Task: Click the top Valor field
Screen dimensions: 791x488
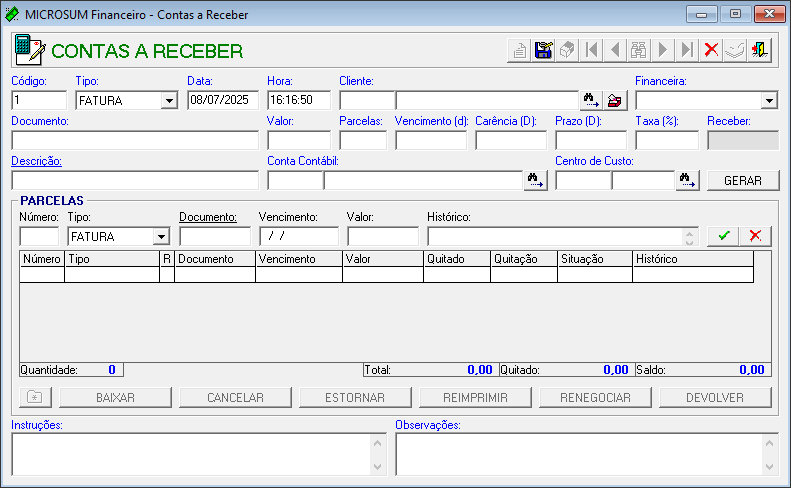Action: tap(299, 140)
